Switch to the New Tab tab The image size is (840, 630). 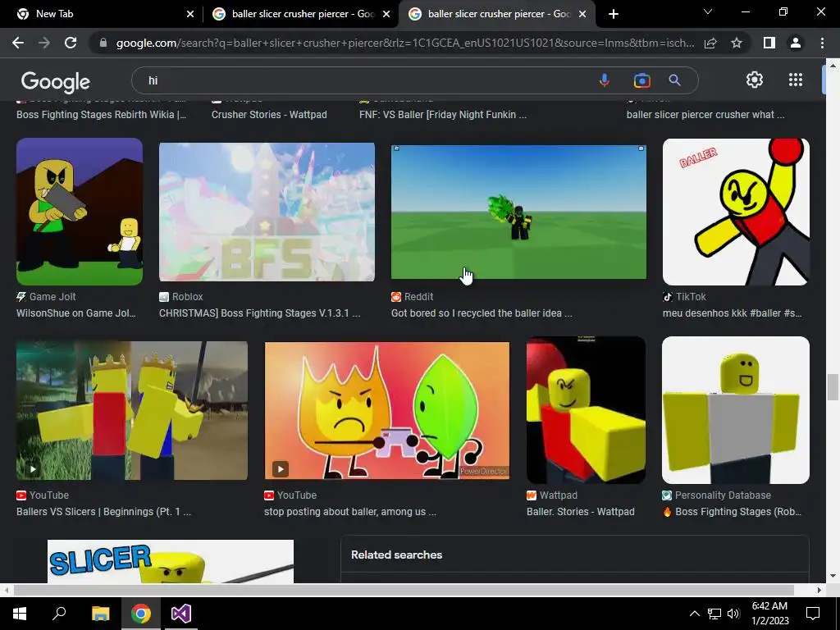(102, 14)
